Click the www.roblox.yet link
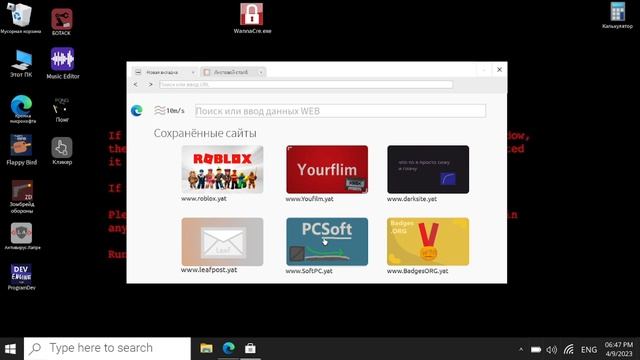 [204, 199]
